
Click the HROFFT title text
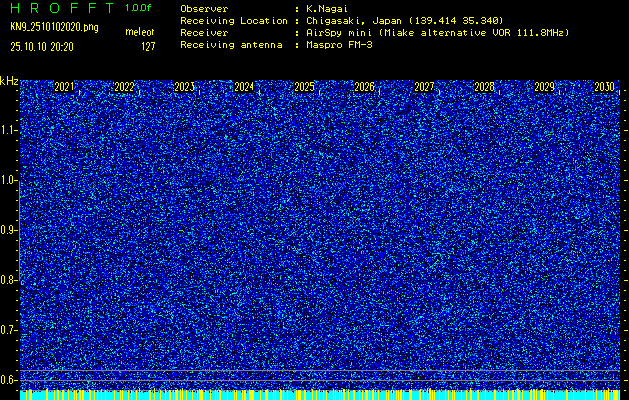pyautogui.click(x=61, y=7)
